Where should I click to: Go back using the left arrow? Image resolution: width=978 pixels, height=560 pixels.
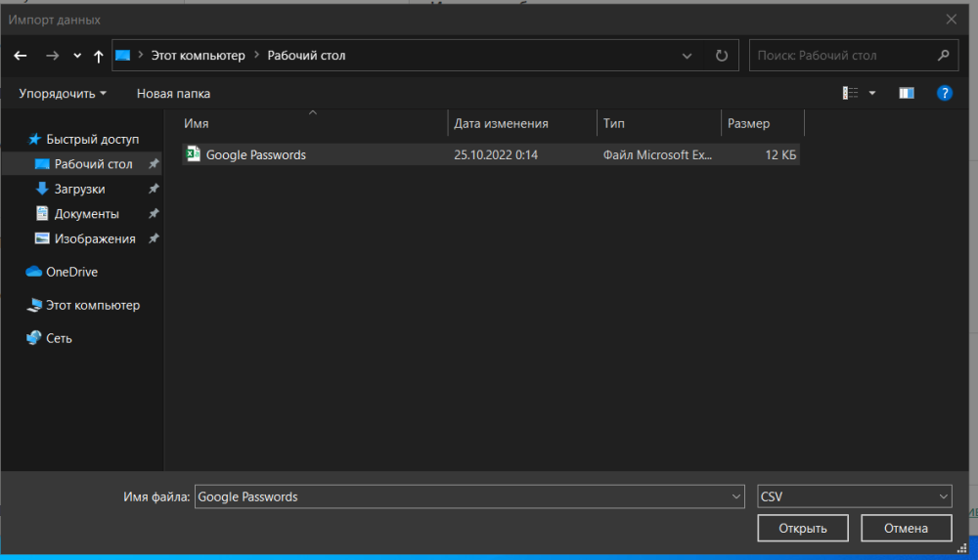(20, 56)
